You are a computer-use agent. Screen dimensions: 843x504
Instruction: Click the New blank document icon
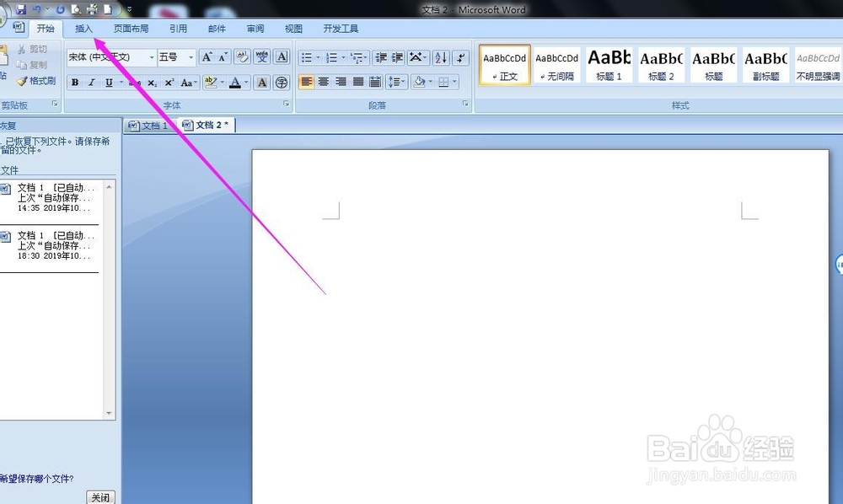(x=108, y=9)
